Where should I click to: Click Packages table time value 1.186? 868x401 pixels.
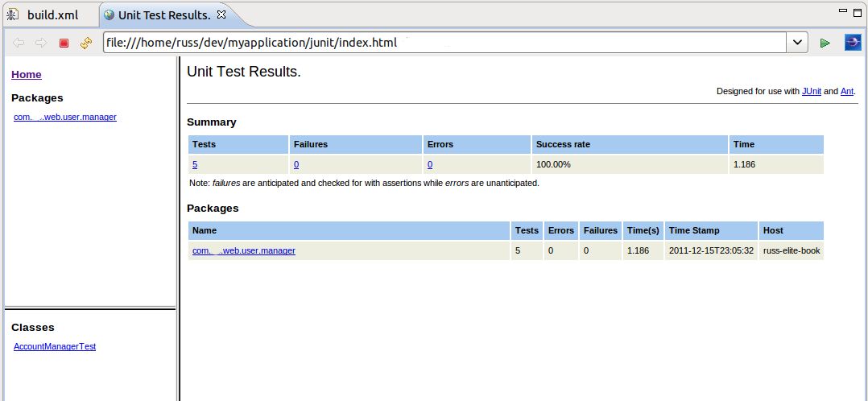coord(639,251)
